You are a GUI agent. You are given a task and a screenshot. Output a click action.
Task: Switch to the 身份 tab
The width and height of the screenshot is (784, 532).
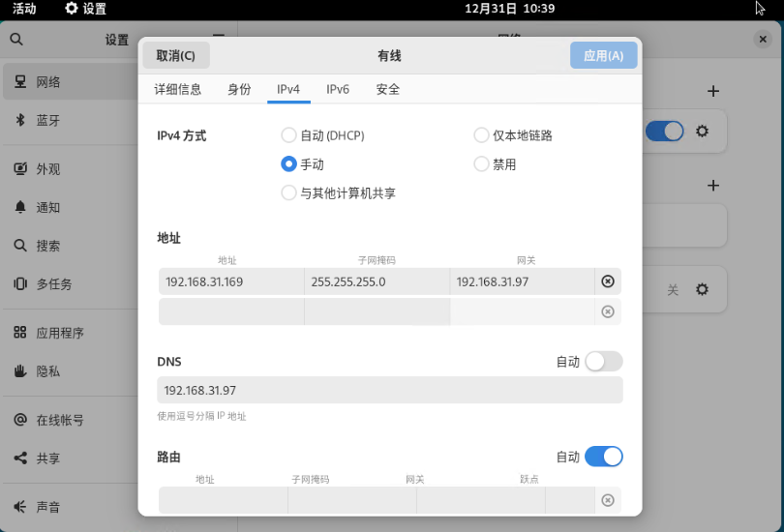[x=239, y=89]
